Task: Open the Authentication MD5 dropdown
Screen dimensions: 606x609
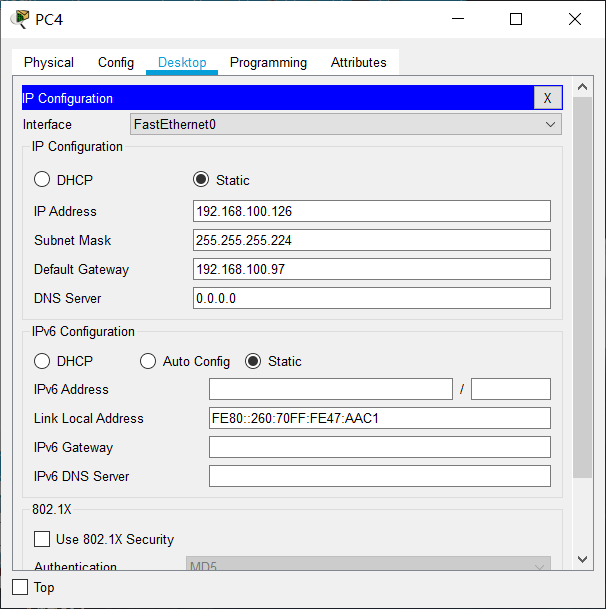Action: point(368,564)
